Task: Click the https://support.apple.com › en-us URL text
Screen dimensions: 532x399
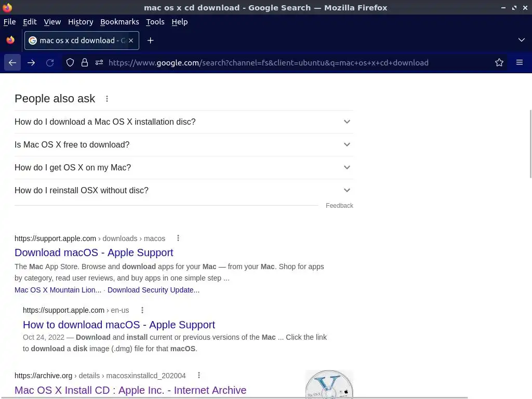Action: [76, 311]
